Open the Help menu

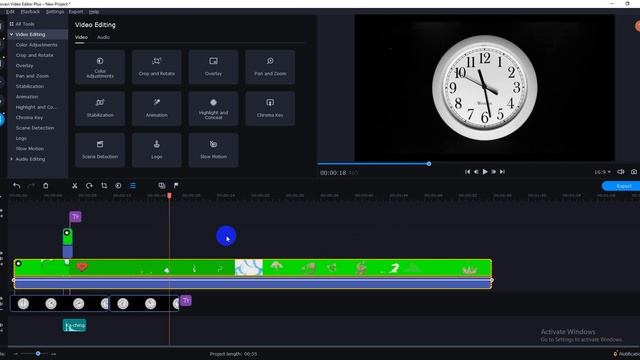coord(94,12)
